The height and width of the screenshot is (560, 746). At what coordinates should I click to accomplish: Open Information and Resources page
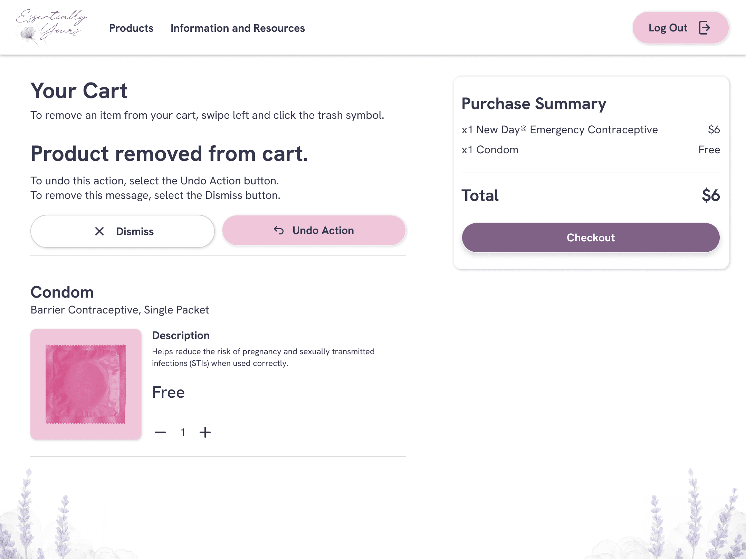(x=238, y=28)
